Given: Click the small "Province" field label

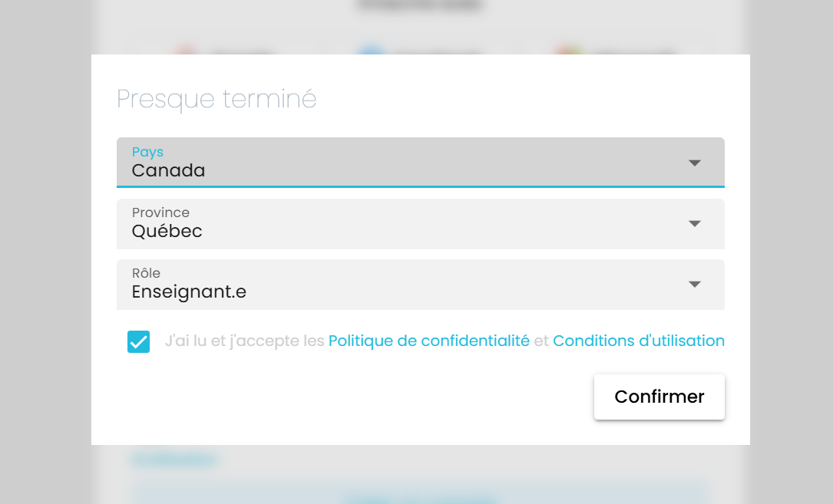Looking at the screenshot, I should [160, 212].
